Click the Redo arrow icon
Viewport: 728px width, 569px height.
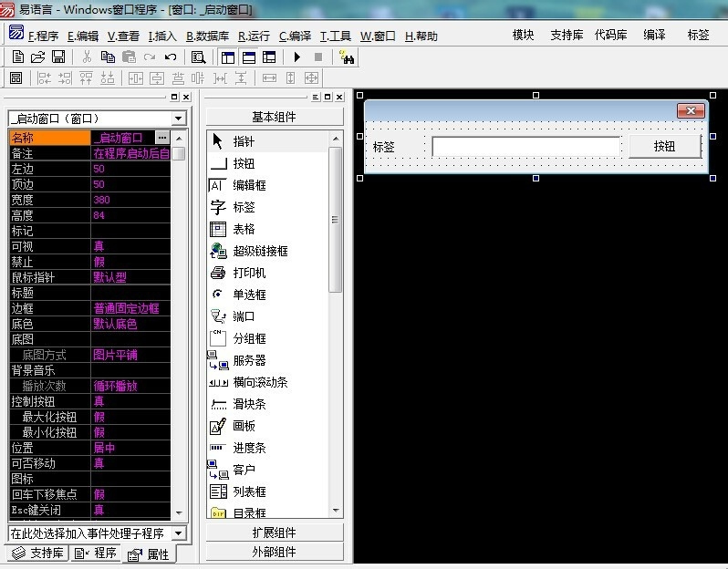[x=150, y=57]
